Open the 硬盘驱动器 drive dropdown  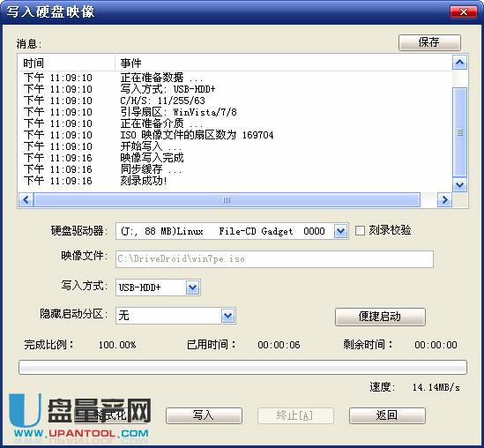click(x=341, y=231)
